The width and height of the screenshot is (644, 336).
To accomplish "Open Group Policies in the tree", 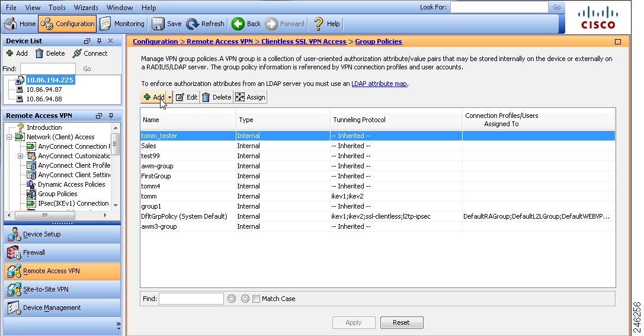I will click(57, 194).
